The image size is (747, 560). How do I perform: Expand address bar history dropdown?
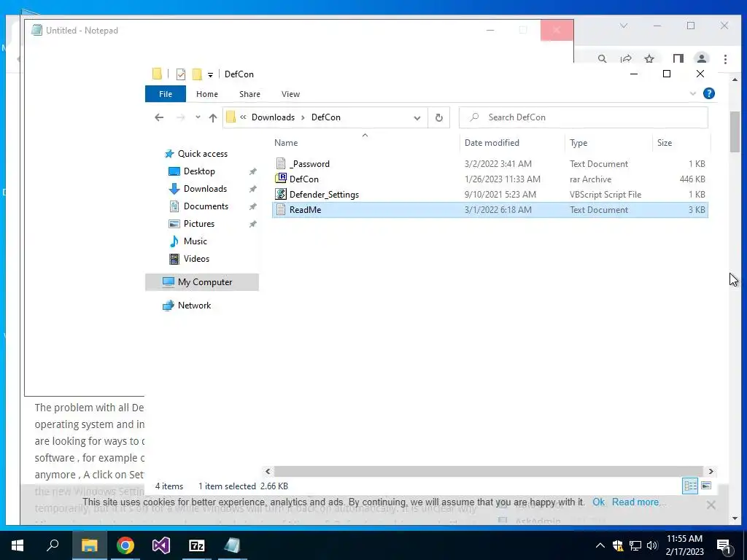417,117
